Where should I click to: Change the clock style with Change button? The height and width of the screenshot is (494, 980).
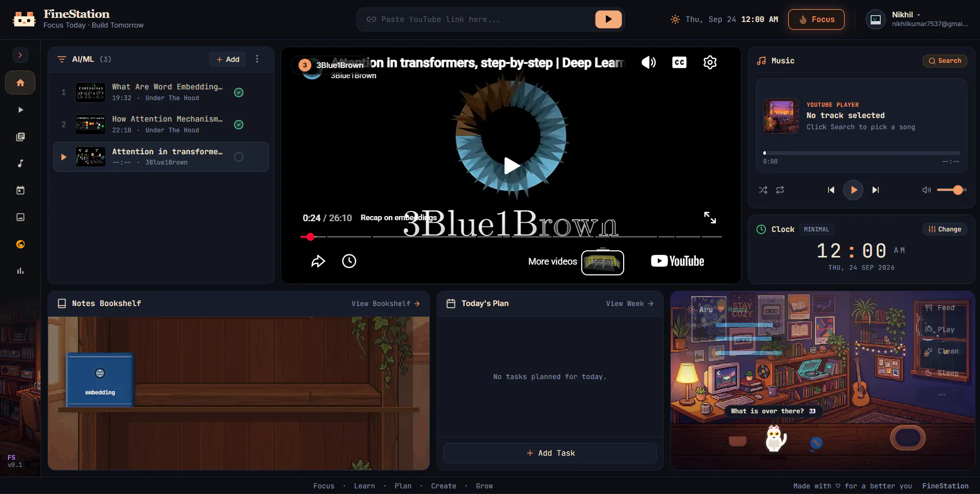pos(945,229)
